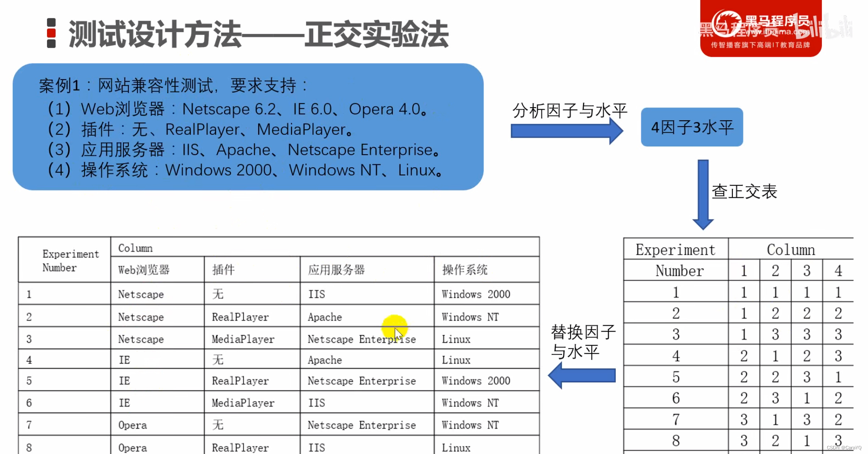Click experiment number 6 in the orthogonal table

coord(676,398)
